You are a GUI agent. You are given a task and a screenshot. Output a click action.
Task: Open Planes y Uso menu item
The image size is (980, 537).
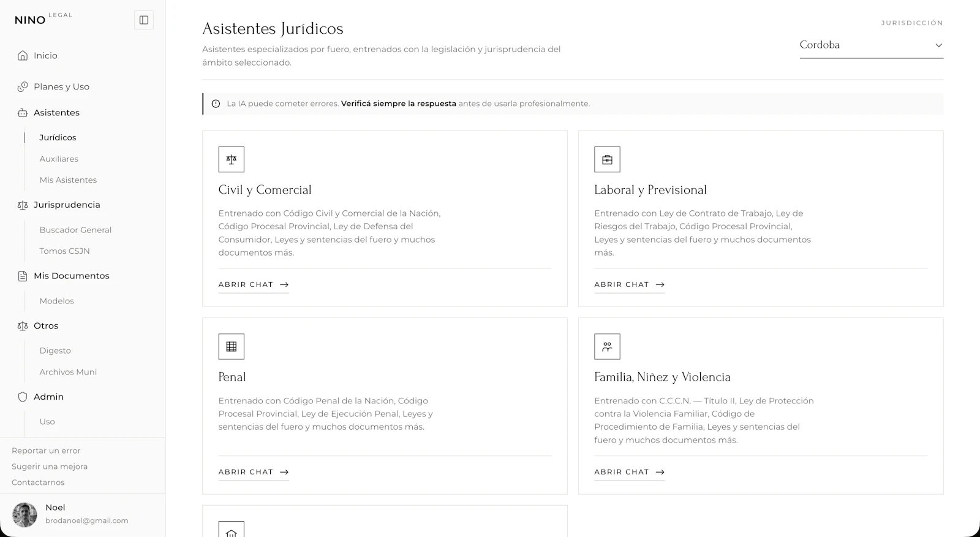pyautogui.click(x=61, y=86)
